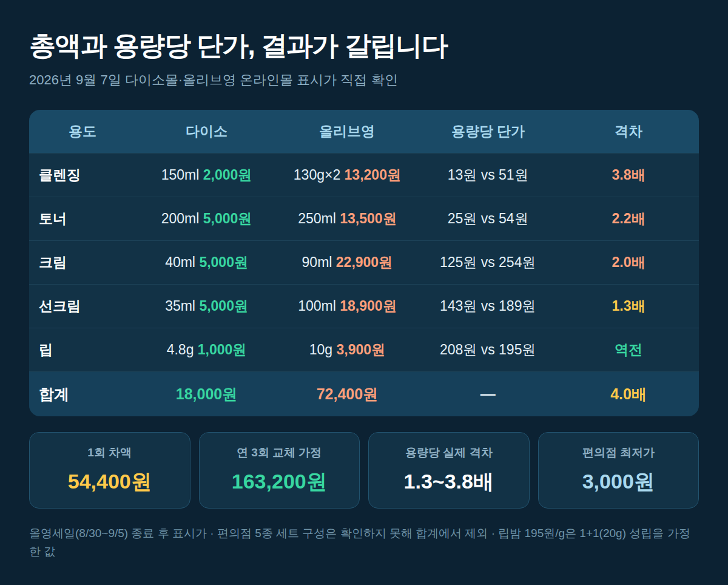Click the Daiso cell '35ml 5,000원'
The width and height of the screenshot is (728, 585).
[206, 306]
